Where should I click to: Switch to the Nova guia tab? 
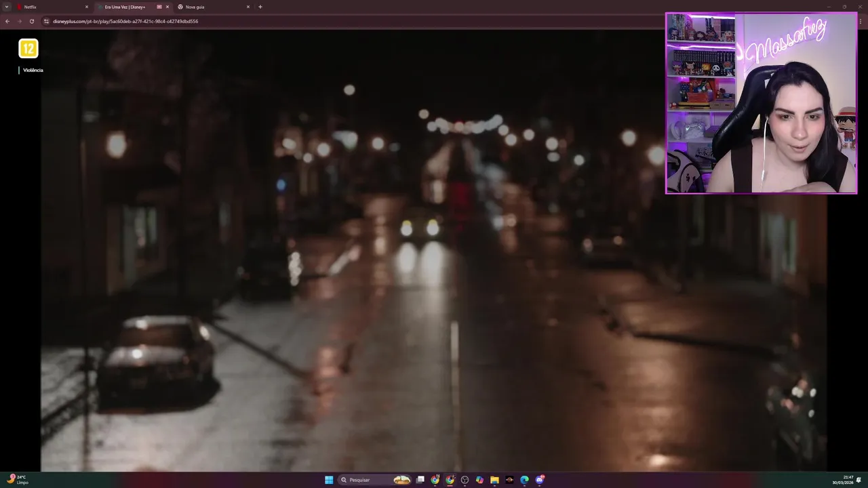click(214, 7)
